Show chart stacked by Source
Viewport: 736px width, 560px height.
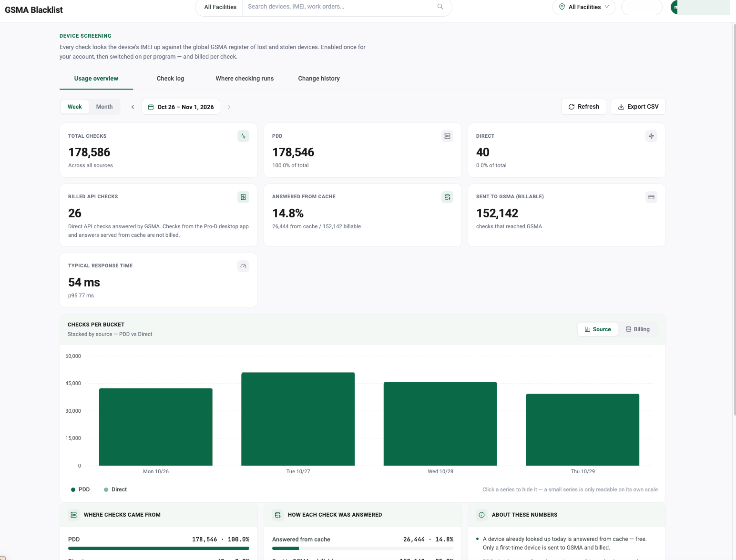coord(598,329)
